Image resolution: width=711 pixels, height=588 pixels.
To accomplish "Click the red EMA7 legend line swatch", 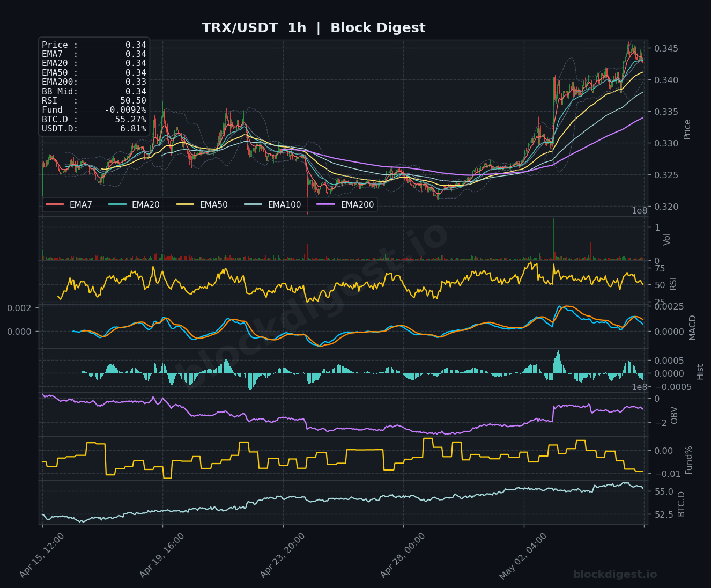I will 55,204.
